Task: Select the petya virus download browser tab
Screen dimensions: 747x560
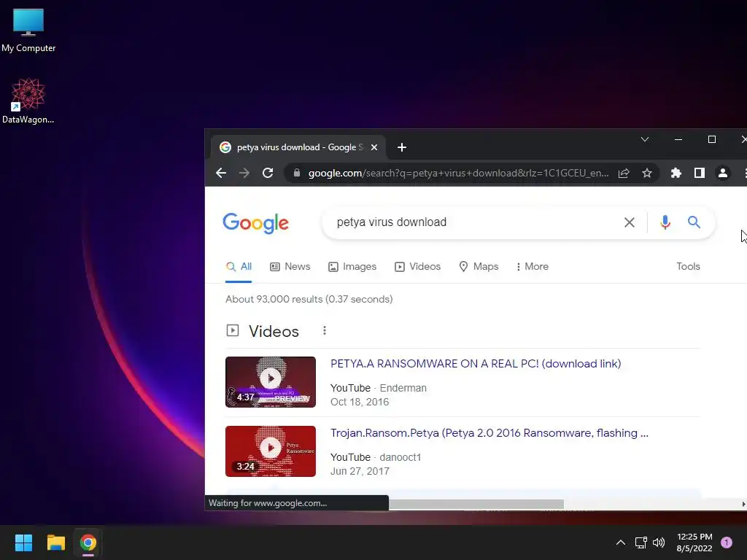Action: coord(298,147)
